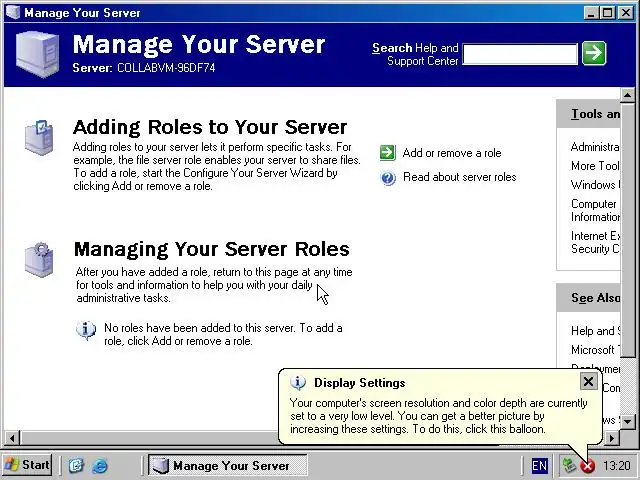Open the Microsoft TechNet link under See Also
Image resolution: width=640 pixels, height=480 pixels.
click(x=595, y=350)
